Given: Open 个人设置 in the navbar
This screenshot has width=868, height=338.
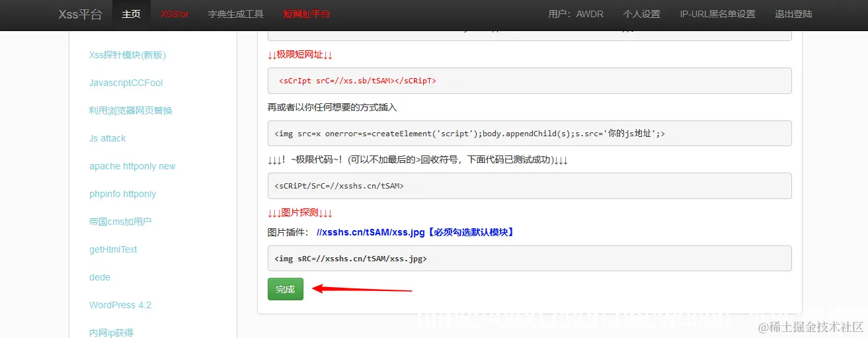Looking at the screenshot, I should [x=641, y=14].
